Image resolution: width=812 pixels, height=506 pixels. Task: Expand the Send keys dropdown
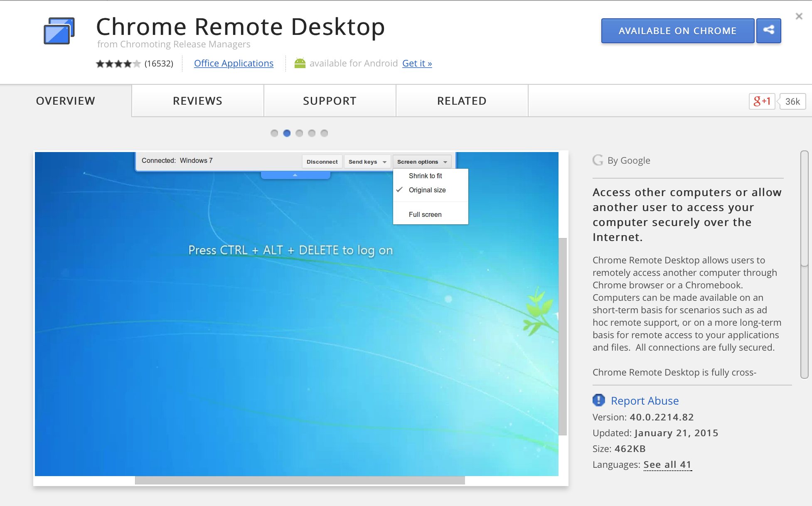tap(367, 162)
